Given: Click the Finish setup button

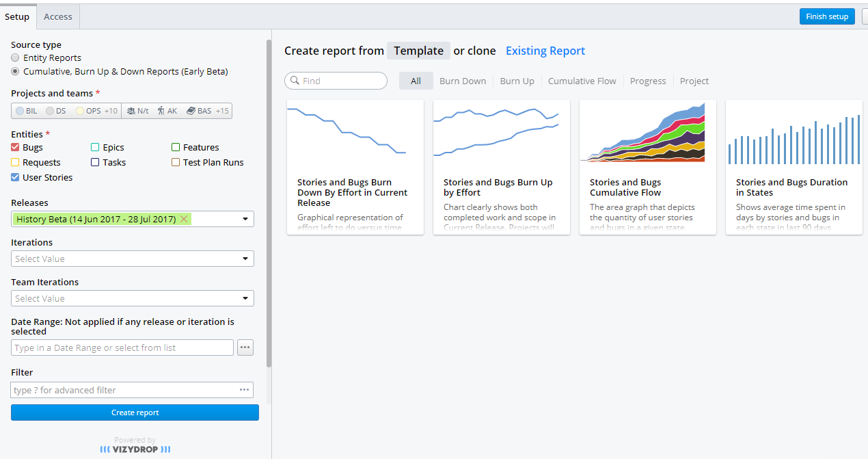Looking at the screenshot, I should pos(827,16).
